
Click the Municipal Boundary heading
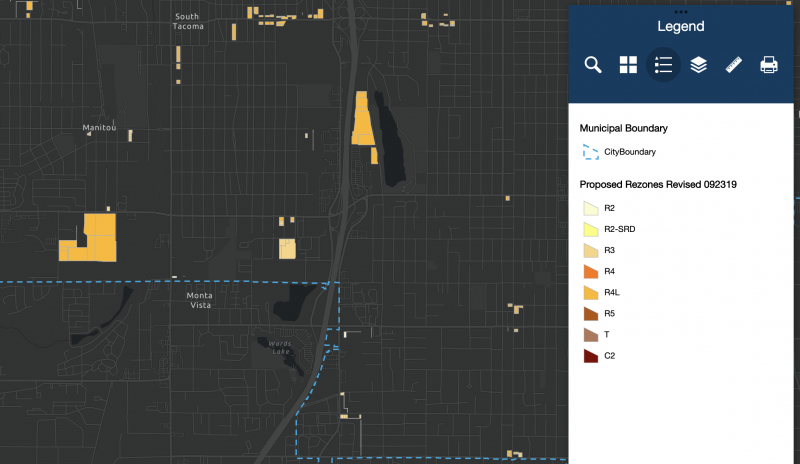click(623, 128)
